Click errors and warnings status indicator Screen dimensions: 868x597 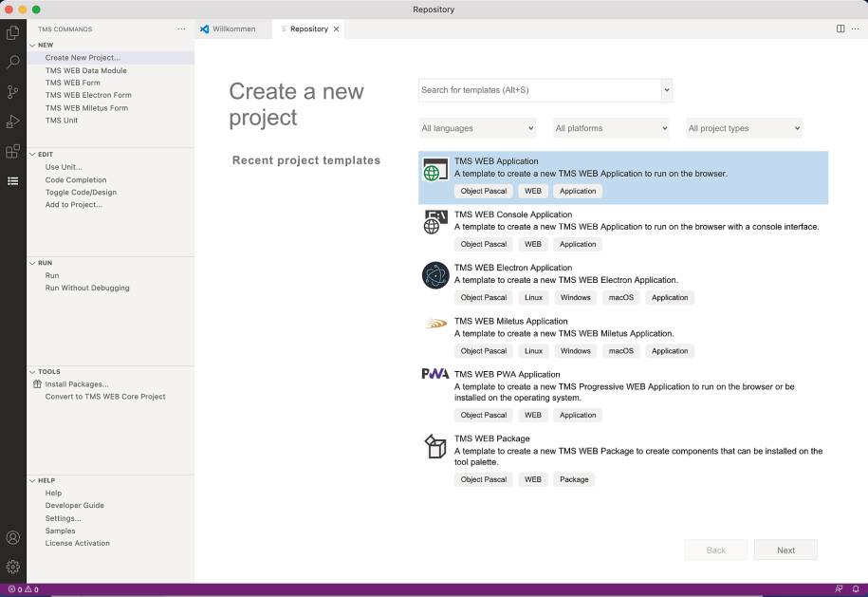point(24,589)
